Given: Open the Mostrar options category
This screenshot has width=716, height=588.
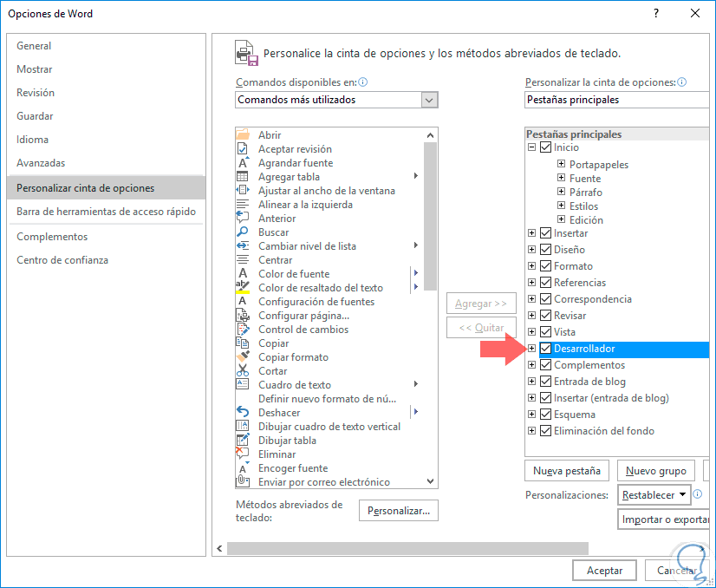Looking at the screenshot, I should 107,69.
